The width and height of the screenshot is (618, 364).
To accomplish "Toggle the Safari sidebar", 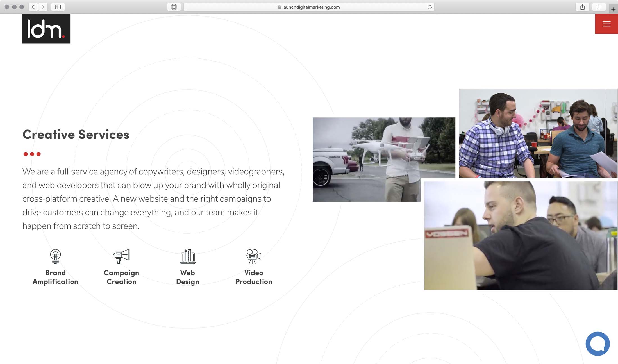I will [58, 7].
